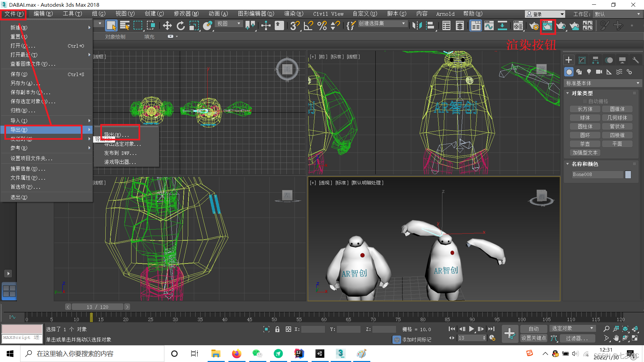The height and width of the screenshot is (362, 644).
Task: Select the Move transform tool
Action: [167, 26]
